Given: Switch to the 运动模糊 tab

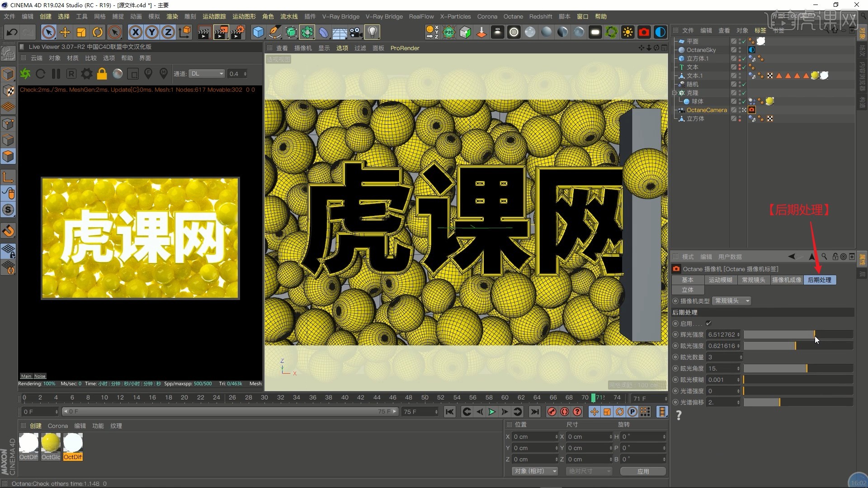Looking at the screenshot, I should pos(720,280).
